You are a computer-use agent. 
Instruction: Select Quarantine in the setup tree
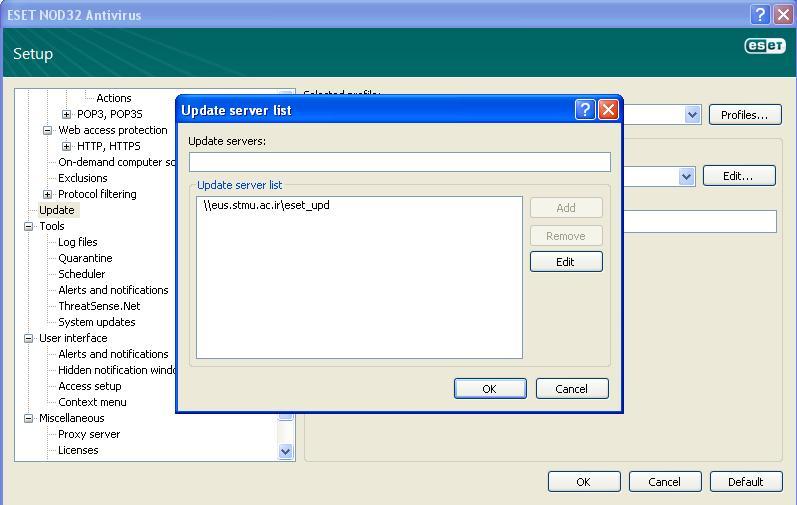coord(85,258)
